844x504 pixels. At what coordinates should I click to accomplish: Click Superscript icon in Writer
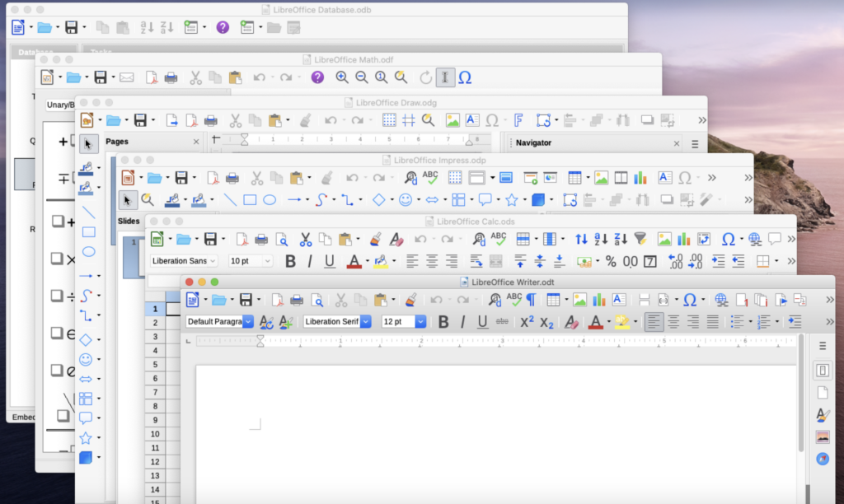(x=527, y=322)
